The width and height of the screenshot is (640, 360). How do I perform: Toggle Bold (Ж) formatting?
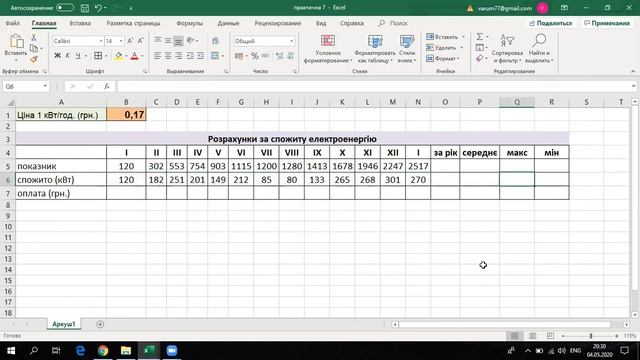coord(57,56)
